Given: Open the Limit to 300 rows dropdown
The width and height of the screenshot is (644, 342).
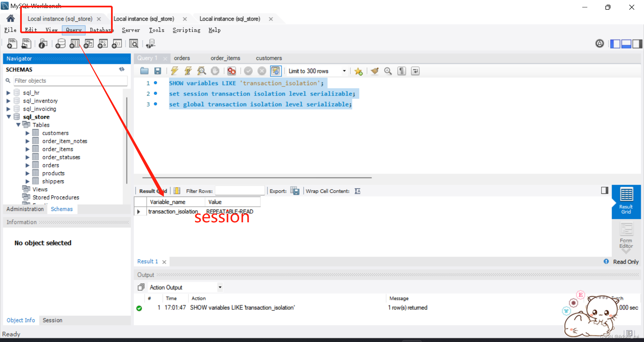Looking at the screenshot, I should click(344, 71).
